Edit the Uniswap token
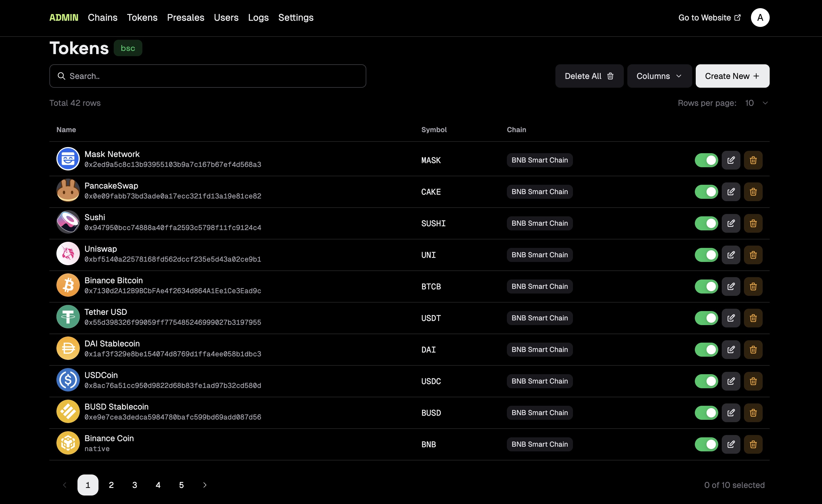Viewport: 822px width, 504px height. (731, 255)
